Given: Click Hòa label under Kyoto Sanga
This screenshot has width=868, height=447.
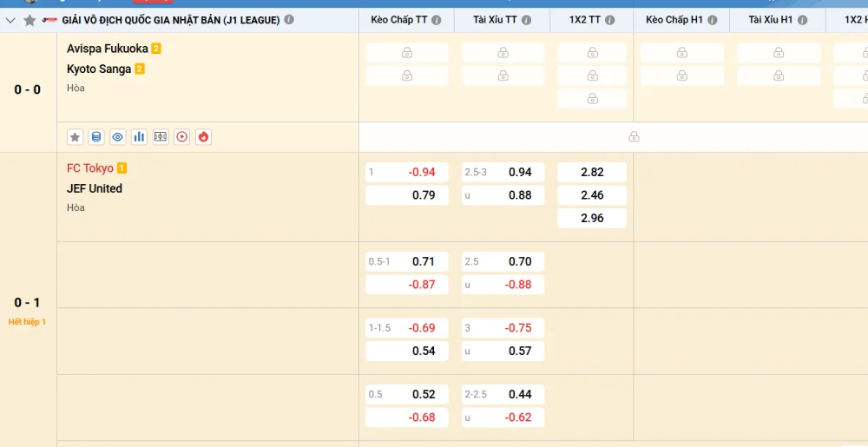Looking at the screenshot, I should 76,88.
